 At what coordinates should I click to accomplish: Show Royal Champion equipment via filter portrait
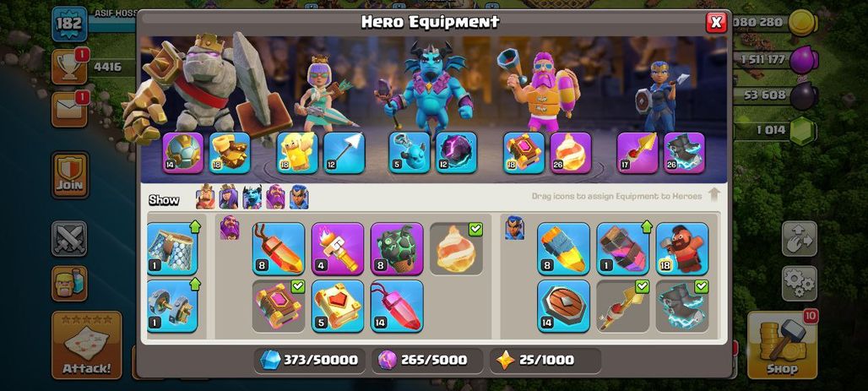pos(299,197)
